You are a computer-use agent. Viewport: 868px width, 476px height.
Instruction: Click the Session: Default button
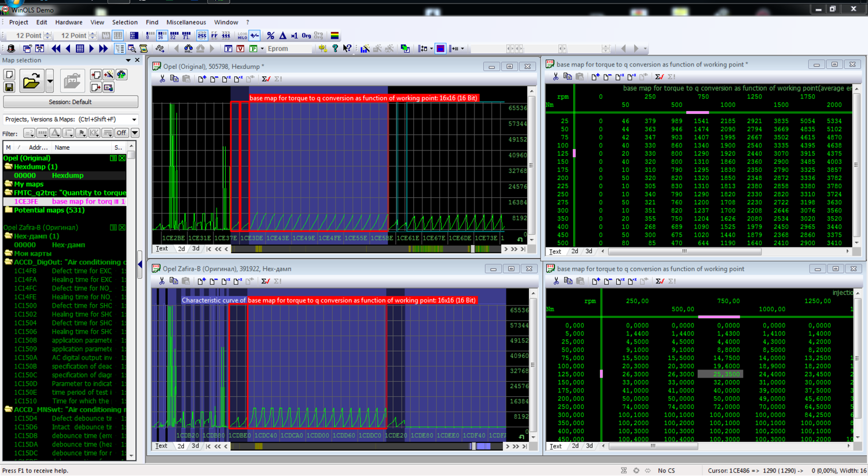point(71,102)
